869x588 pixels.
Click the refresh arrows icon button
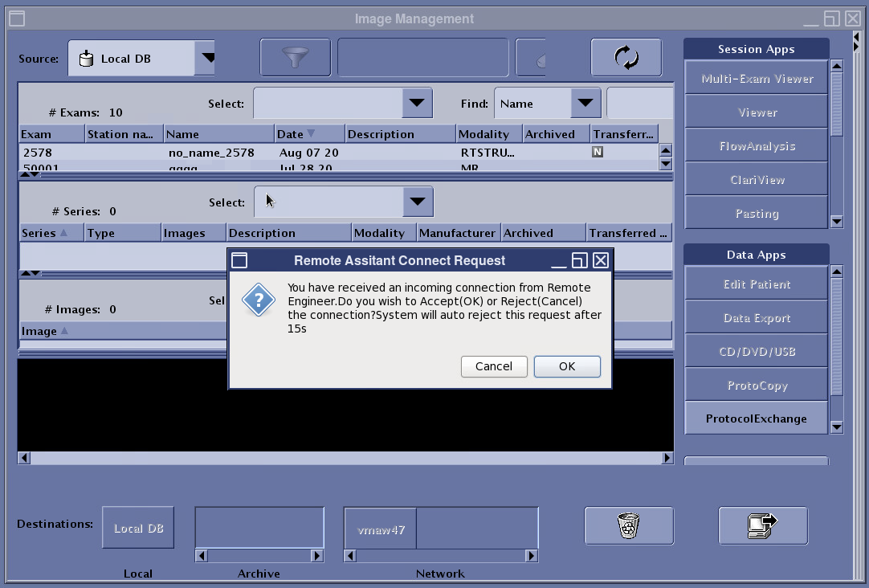[626, 58]
